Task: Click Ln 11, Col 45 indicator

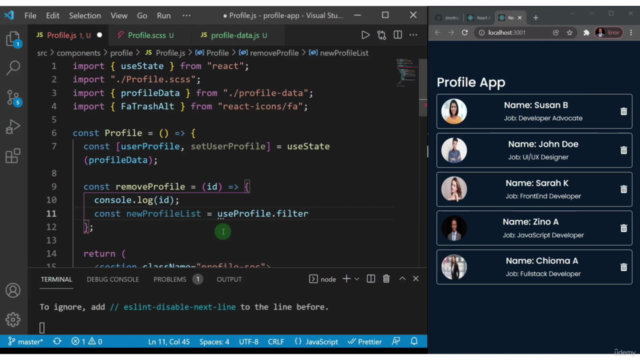Action: coord(169,342)
